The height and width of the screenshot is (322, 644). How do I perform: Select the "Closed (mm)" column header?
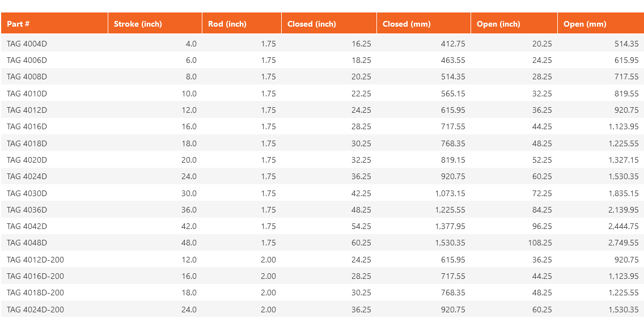[x=406, y=24]
